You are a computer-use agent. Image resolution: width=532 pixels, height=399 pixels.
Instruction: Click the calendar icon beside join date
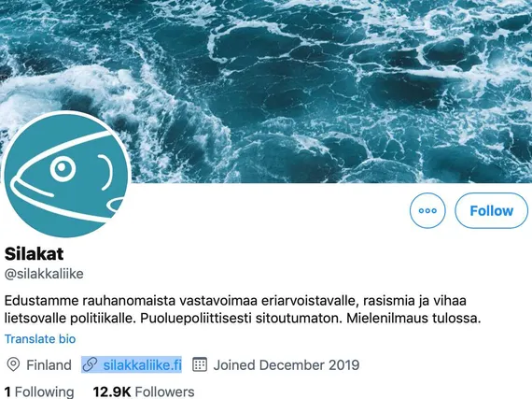[x=200, y=364]
